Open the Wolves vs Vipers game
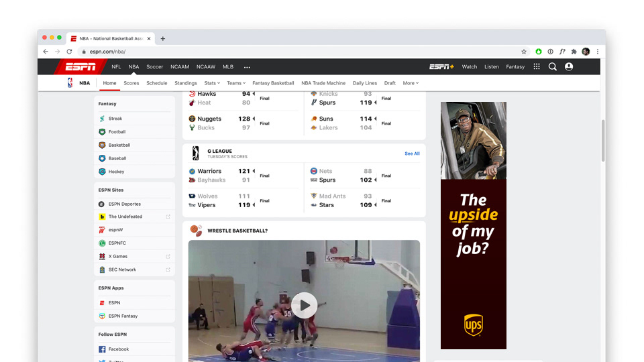Viewport: 644px width, 362px height. tap(243, 200)
